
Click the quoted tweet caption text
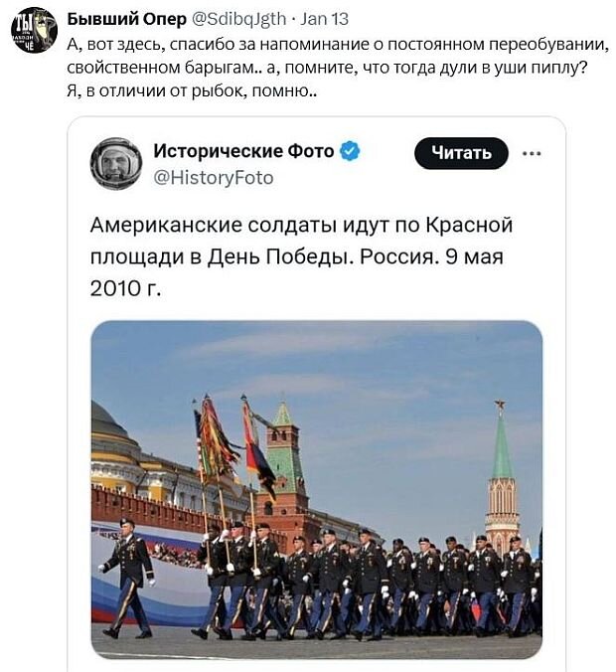(301, 256)
